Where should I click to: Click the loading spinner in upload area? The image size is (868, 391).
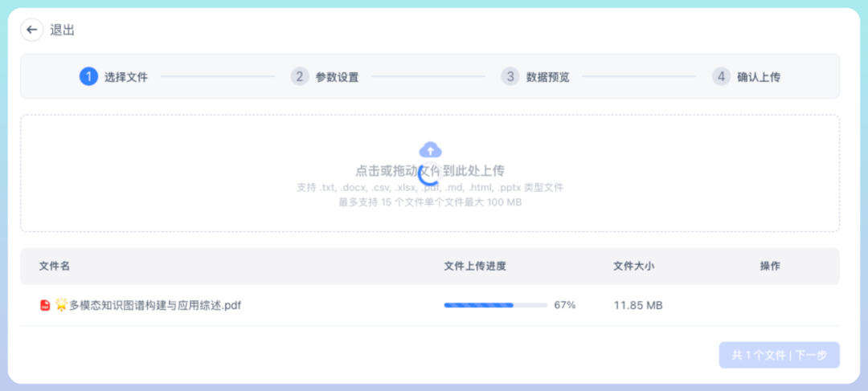(x=429, y=174)
